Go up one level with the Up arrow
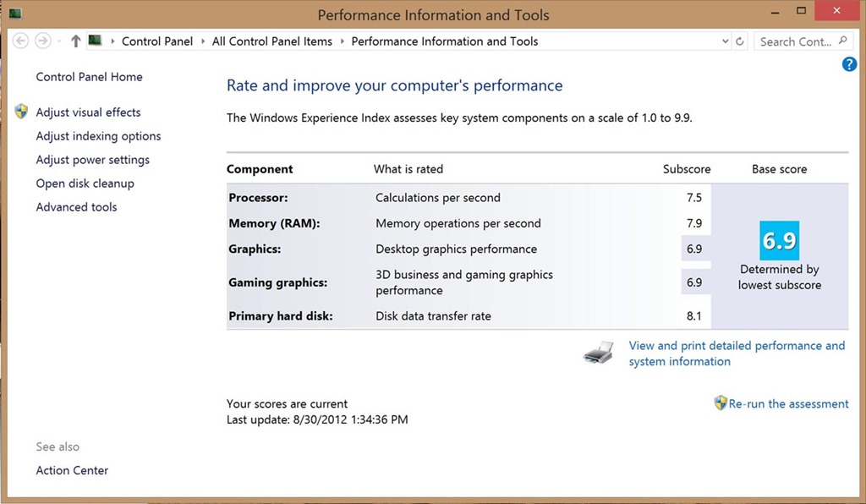Image resolution: width=866 pixels, height=504 pixels. coord(75,41)
